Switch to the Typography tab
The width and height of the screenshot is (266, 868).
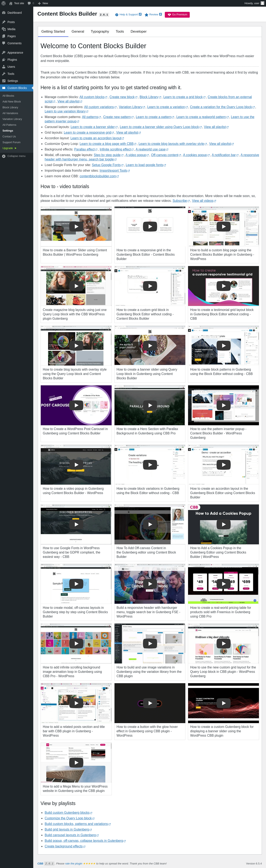[x=100, y=31]
